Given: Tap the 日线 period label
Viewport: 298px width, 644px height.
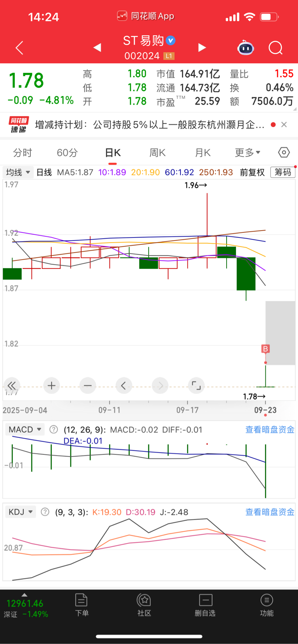Looking at the screenshot, I should tap(44, 172).
